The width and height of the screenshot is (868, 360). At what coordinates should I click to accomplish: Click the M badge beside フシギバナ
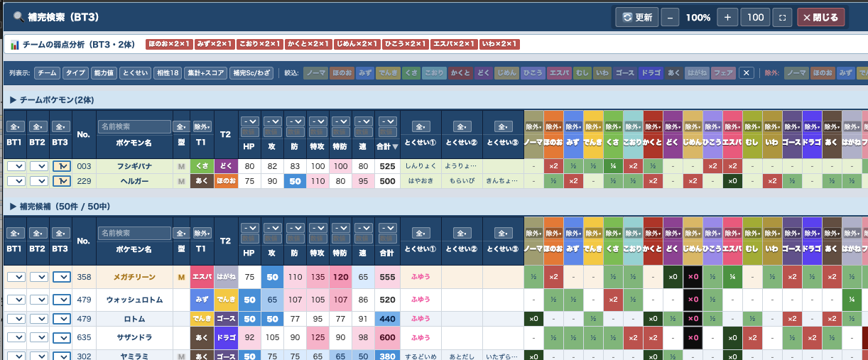[x=181, y=165]
